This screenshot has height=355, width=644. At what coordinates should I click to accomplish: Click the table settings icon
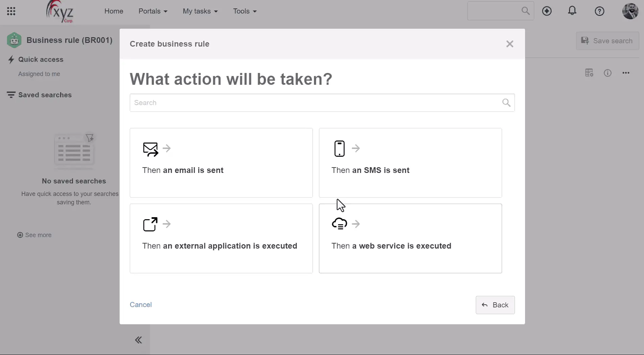[x=589, y=73]
